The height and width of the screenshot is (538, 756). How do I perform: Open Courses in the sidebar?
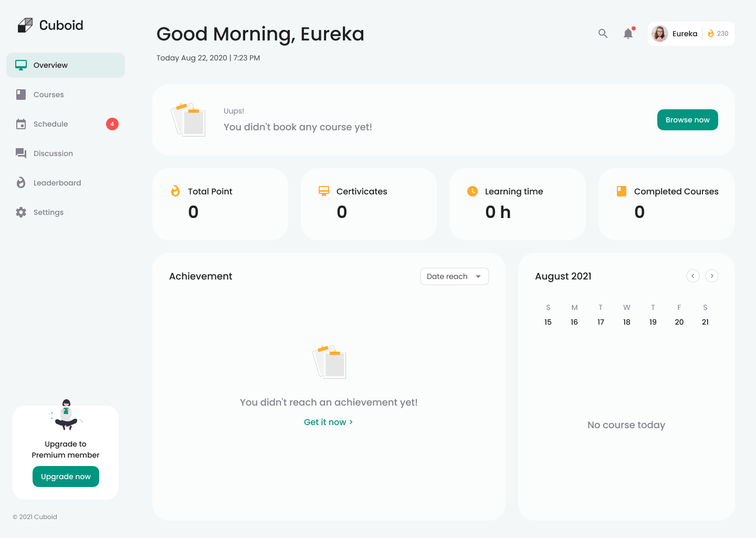click(48, 95)
